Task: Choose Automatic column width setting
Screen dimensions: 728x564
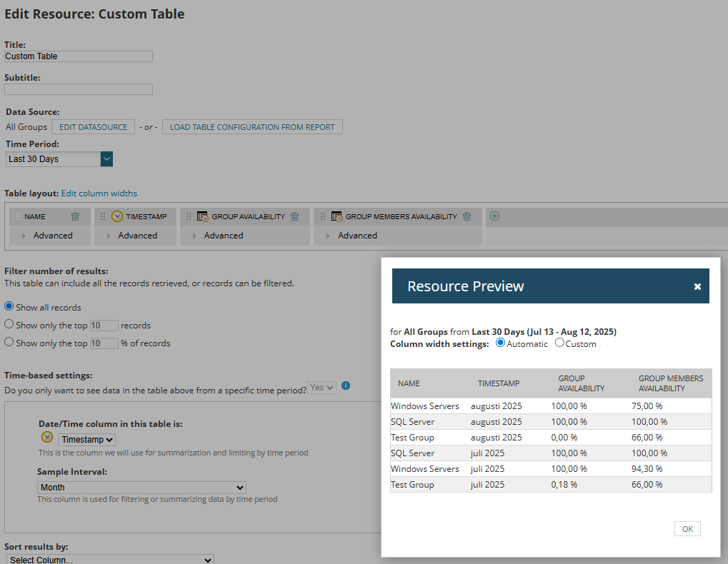Action: point(500,343)
